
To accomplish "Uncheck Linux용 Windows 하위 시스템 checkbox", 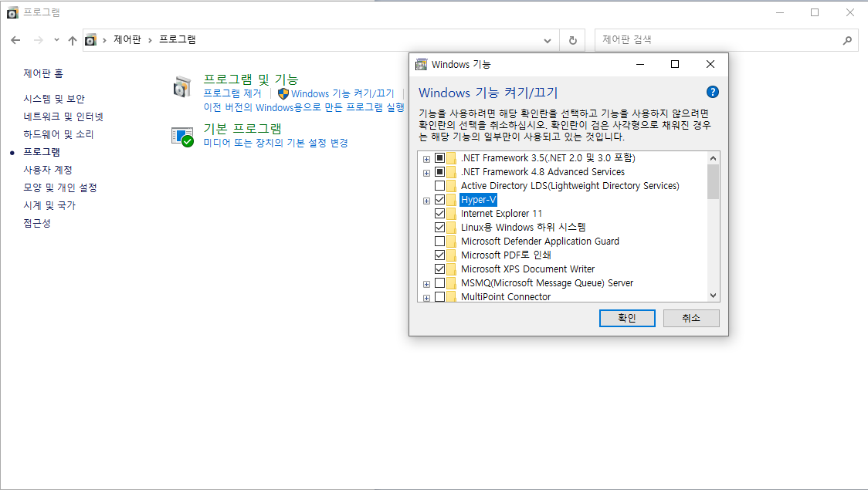I will click(x=439, y=227).
